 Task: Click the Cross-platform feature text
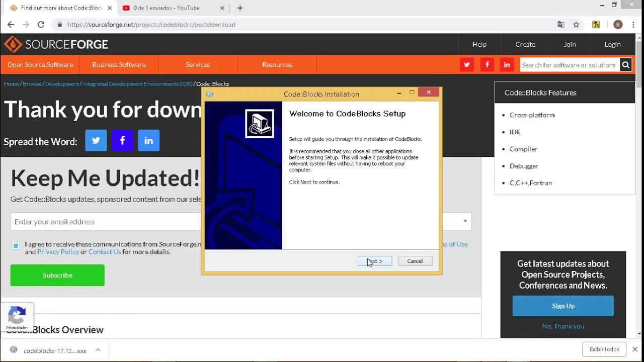coord(532,115)
